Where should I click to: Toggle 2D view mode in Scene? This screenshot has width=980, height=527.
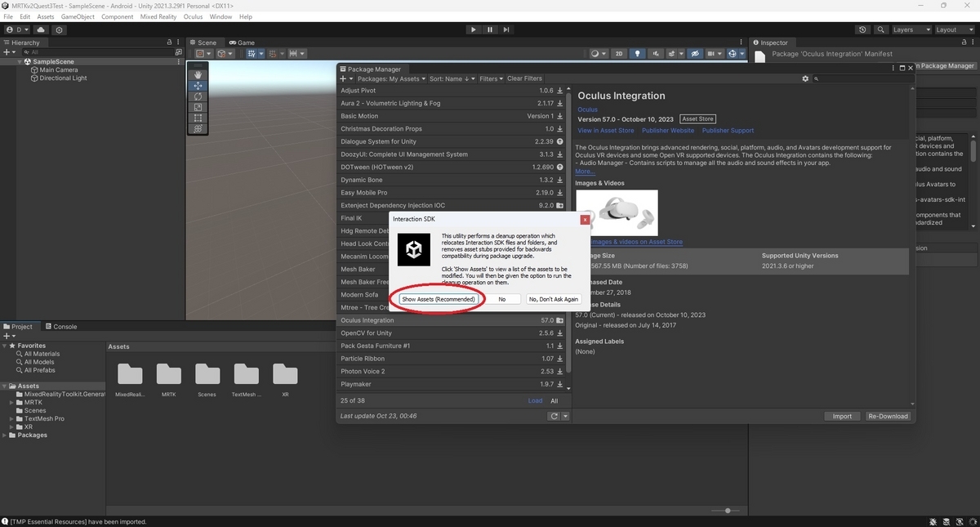tap(619, 54)
